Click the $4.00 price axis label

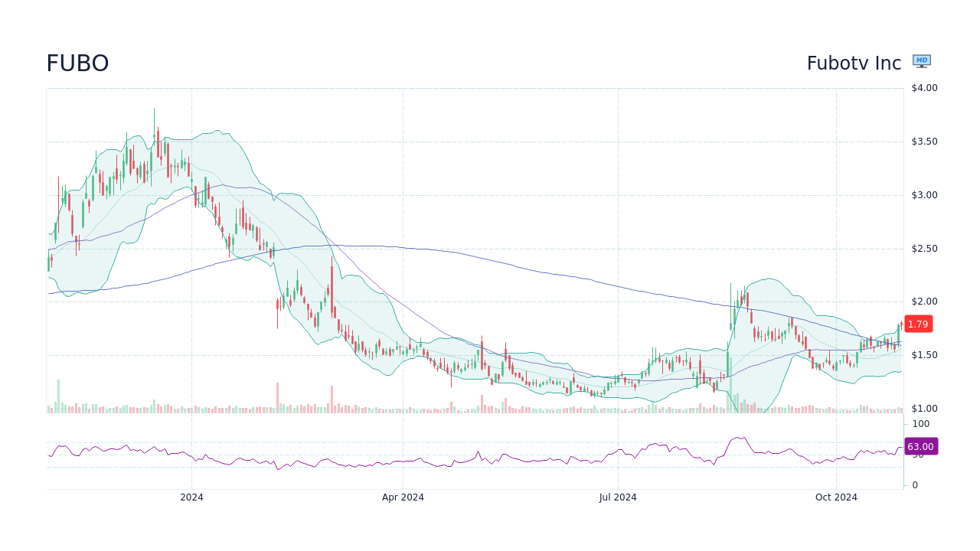[x=924, y=88]
